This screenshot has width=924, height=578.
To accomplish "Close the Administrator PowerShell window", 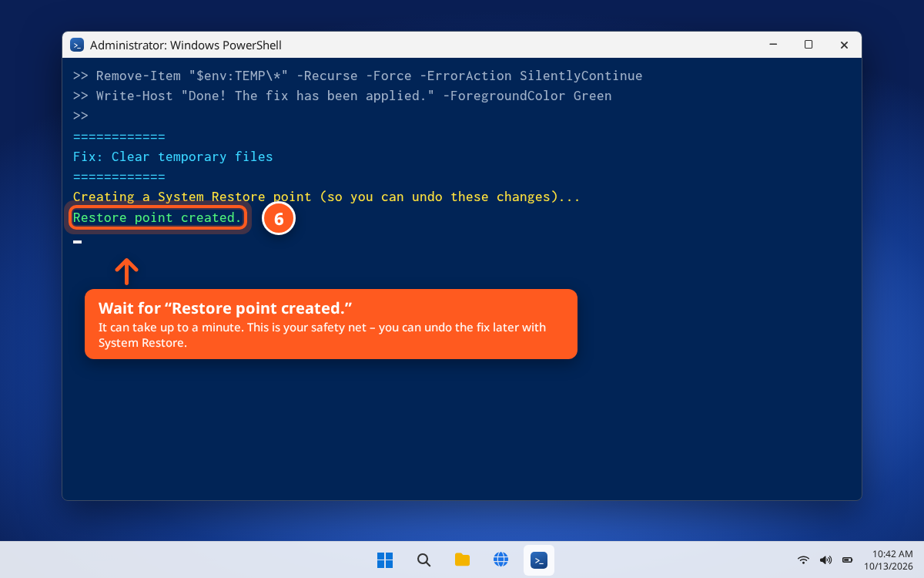I will click(x=844, y=45).
